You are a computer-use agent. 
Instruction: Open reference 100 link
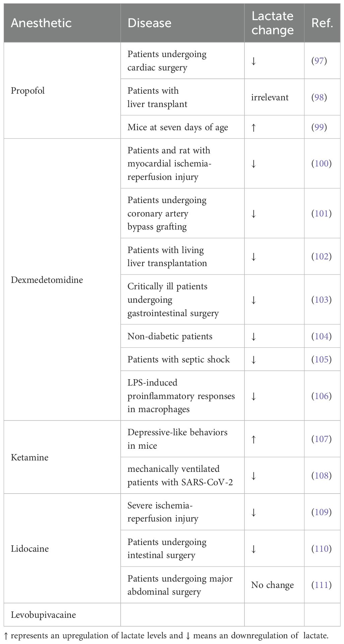321,163
